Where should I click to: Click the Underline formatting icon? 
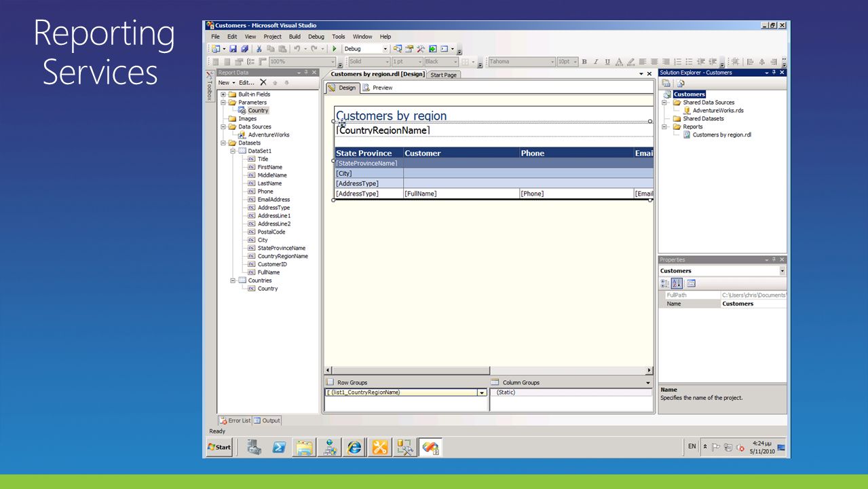[607, 62]
